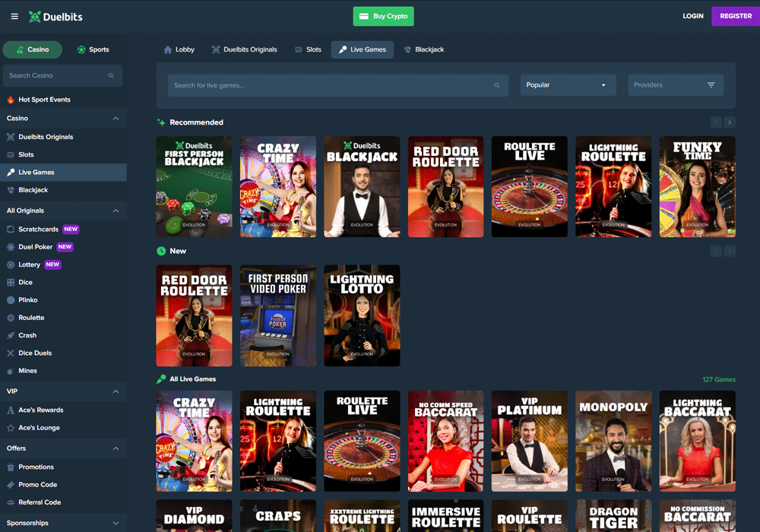760x532 pixels.
Task: Open First Person Video Poker card
Action: click(277, 315)
